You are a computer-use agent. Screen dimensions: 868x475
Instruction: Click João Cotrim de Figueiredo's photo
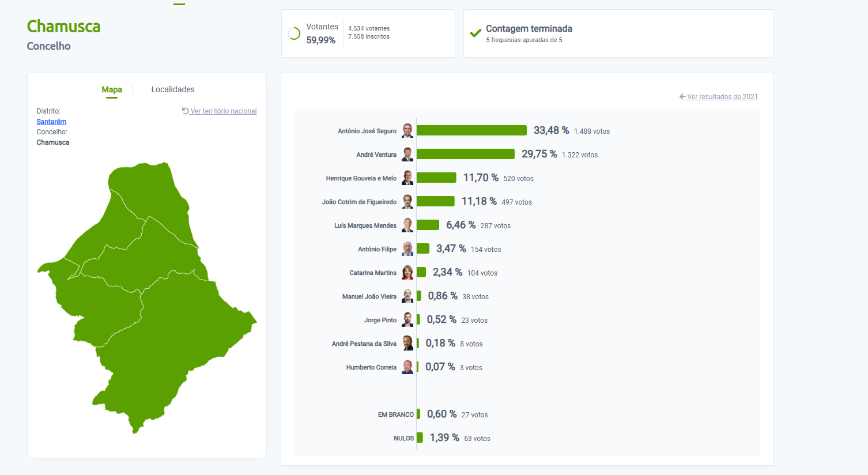click(x=407, y=202)
